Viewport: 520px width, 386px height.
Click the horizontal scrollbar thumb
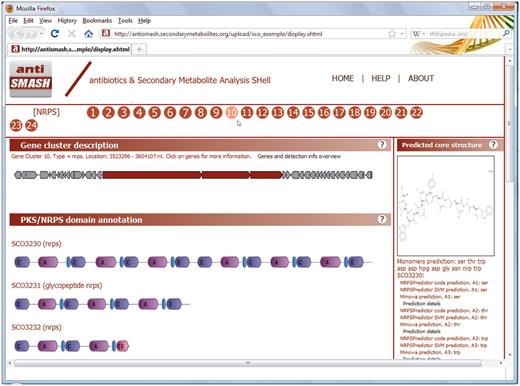click(x=247, y=363)
